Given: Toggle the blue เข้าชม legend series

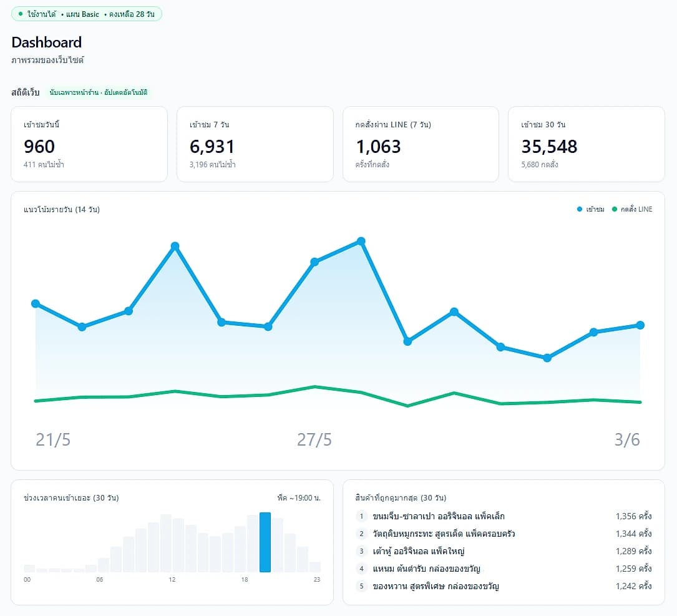Looking at the screenshot, I should pos(590,209).
